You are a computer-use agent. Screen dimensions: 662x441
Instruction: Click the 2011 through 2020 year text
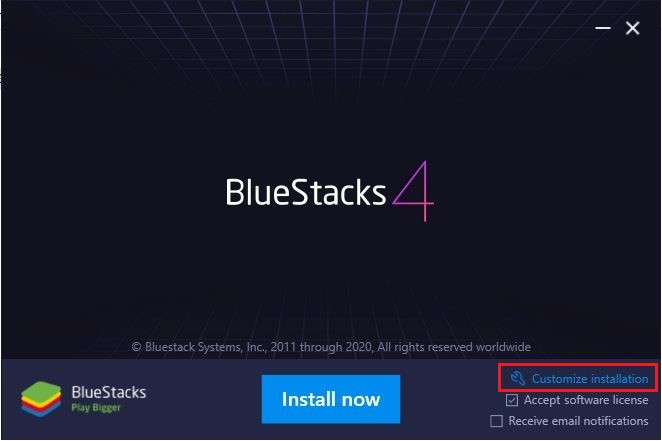(322, 347)
